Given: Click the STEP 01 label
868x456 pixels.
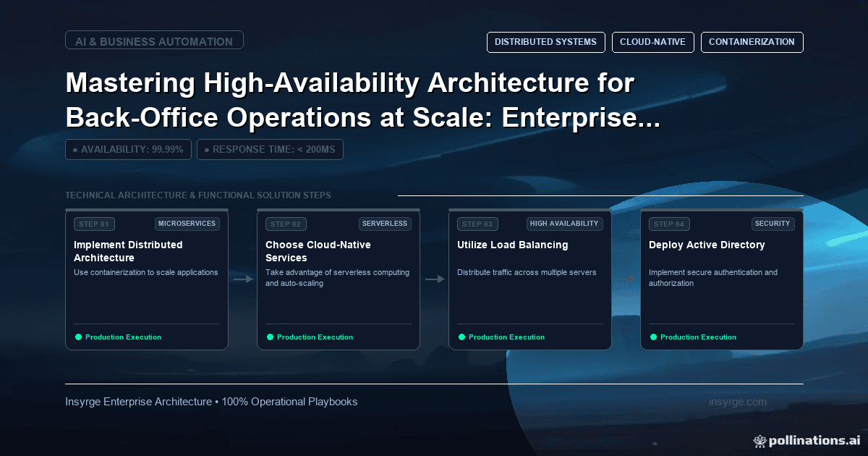Looking at the screenshot, I should (x=94, y=224).
